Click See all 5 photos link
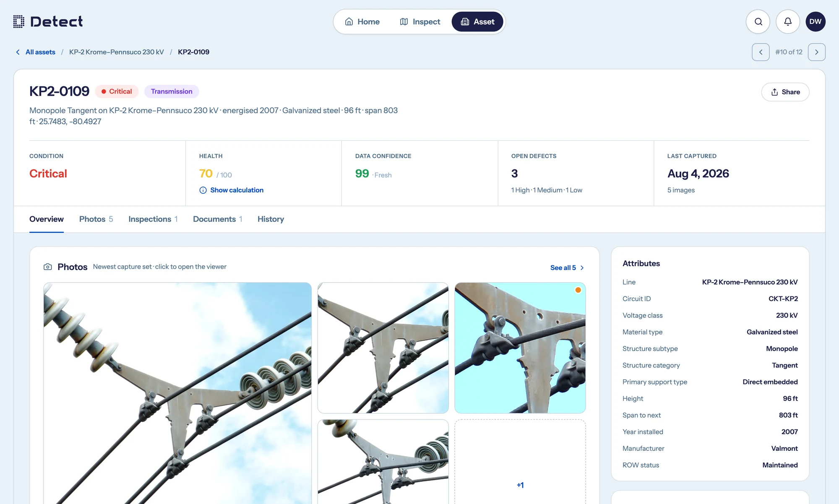Viewport: 839px width, 504px height. [567, 268]
